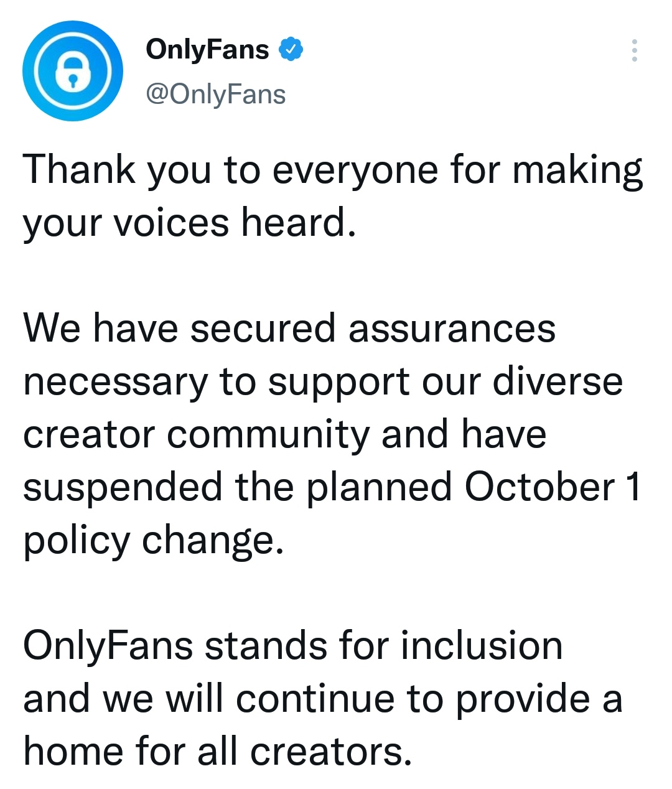Click the word "suspended" in the tweet
Image resolution: width=672 pixels, height=789 pixels.
tap(123, 487)
